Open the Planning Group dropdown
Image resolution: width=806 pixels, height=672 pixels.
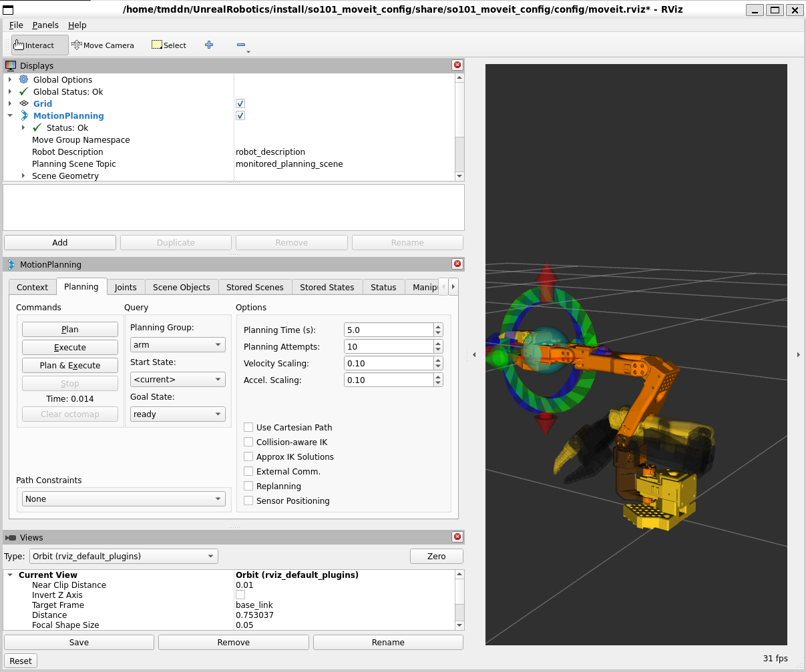click(178, 344)
